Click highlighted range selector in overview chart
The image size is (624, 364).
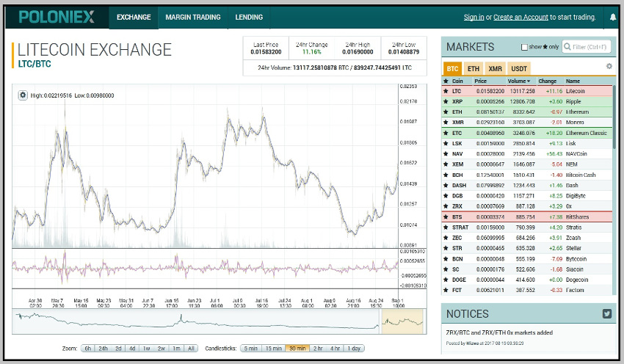(402, 321)
